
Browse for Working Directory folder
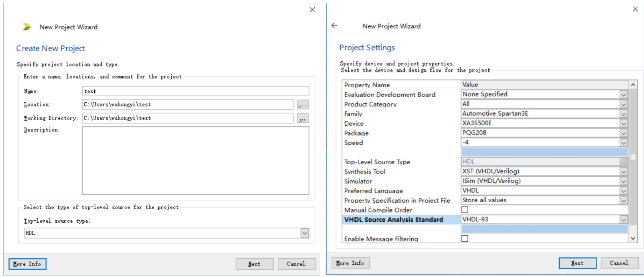click(x=303, y=118)
